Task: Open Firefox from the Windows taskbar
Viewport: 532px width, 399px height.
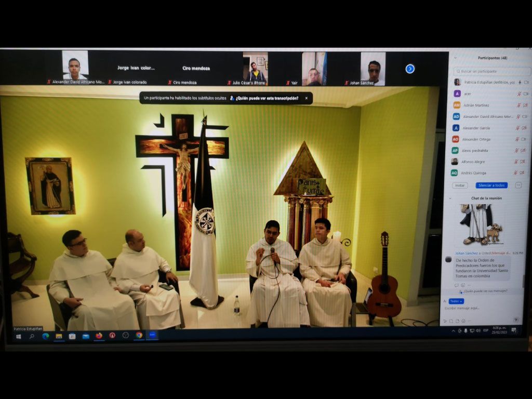Action: (x=99, y=336)
